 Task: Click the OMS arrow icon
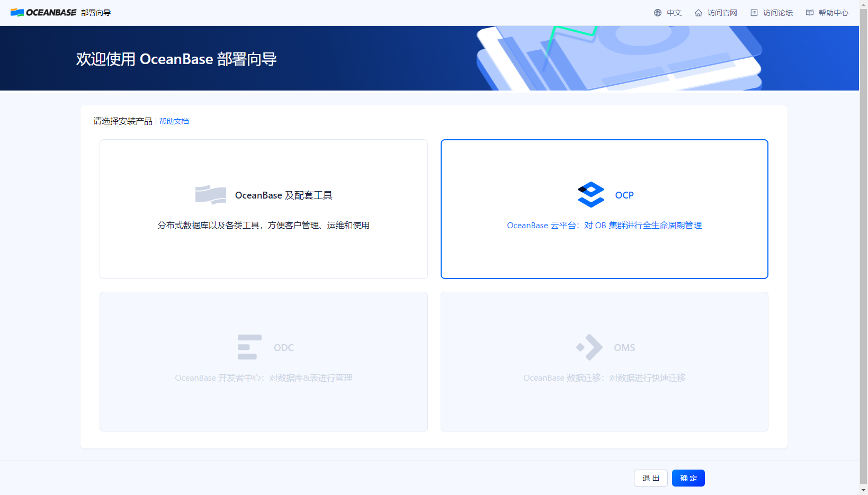click(x=589, y=347)
